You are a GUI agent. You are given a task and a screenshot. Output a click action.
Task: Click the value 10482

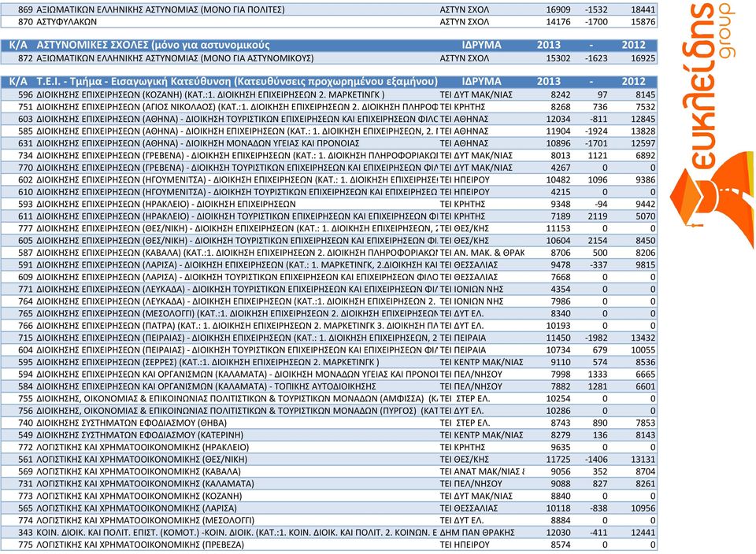558,179
